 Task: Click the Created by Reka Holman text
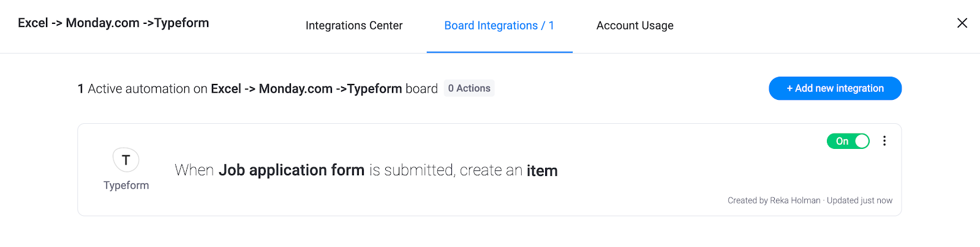774,200
